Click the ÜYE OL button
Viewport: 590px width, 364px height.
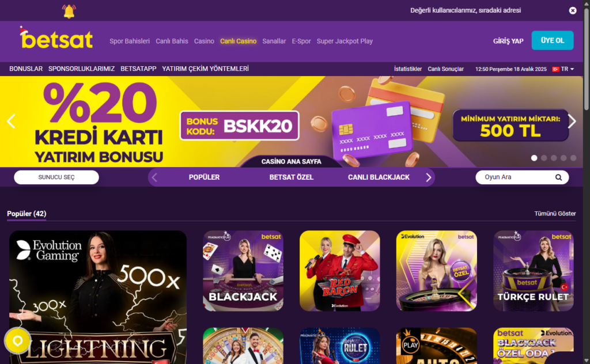tap(553, 40)
